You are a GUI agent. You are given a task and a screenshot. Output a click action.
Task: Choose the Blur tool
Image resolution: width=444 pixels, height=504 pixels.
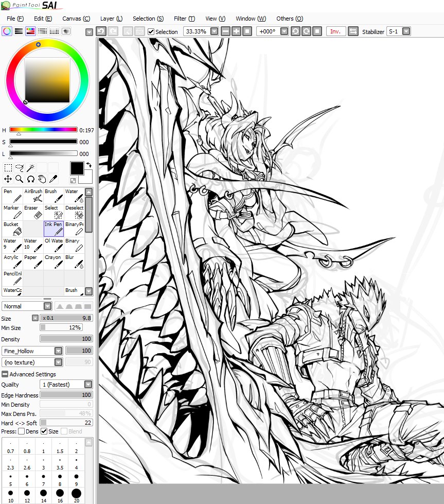pyautogui.click(x=74, y=262)
